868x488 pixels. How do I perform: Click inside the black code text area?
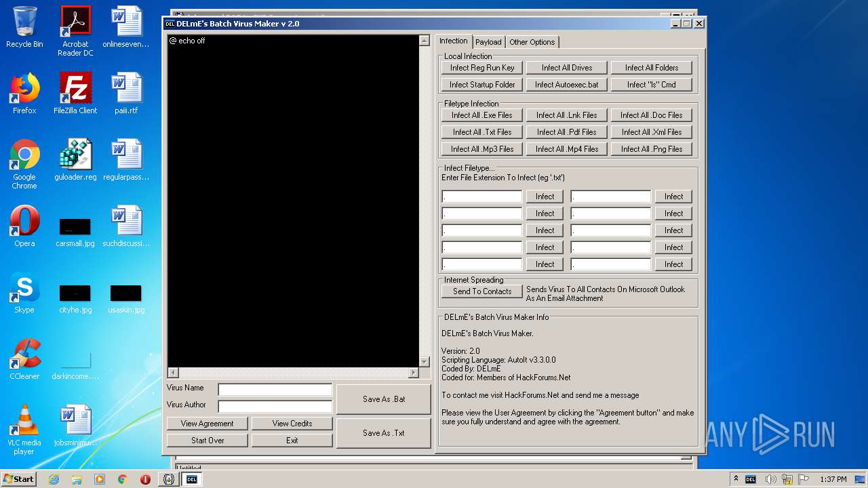[293, 201]
